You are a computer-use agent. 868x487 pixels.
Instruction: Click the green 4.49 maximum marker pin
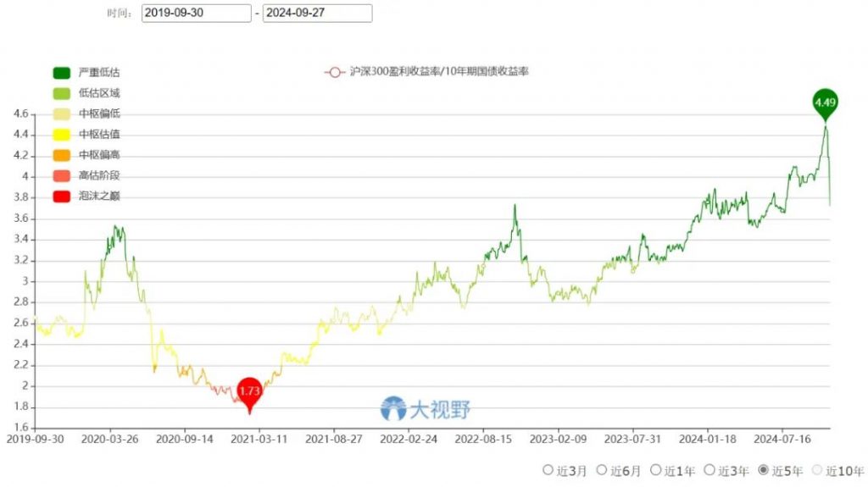(824, 102)
